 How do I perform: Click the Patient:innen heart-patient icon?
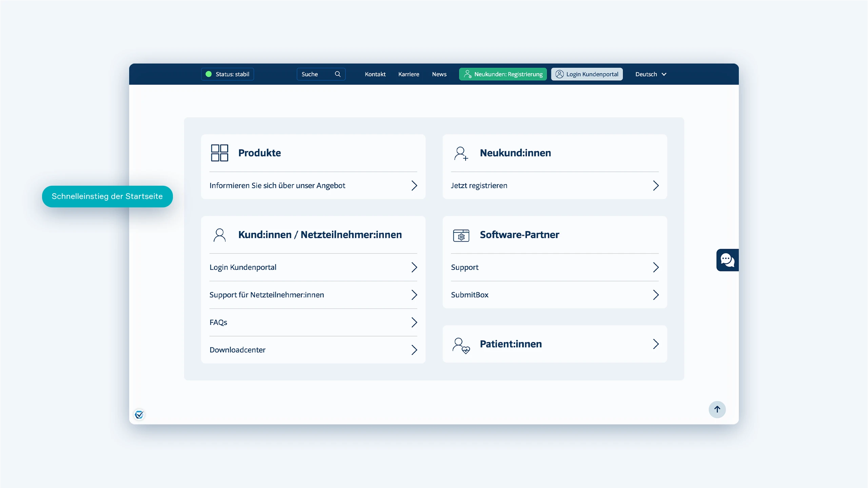click(461, 344)
